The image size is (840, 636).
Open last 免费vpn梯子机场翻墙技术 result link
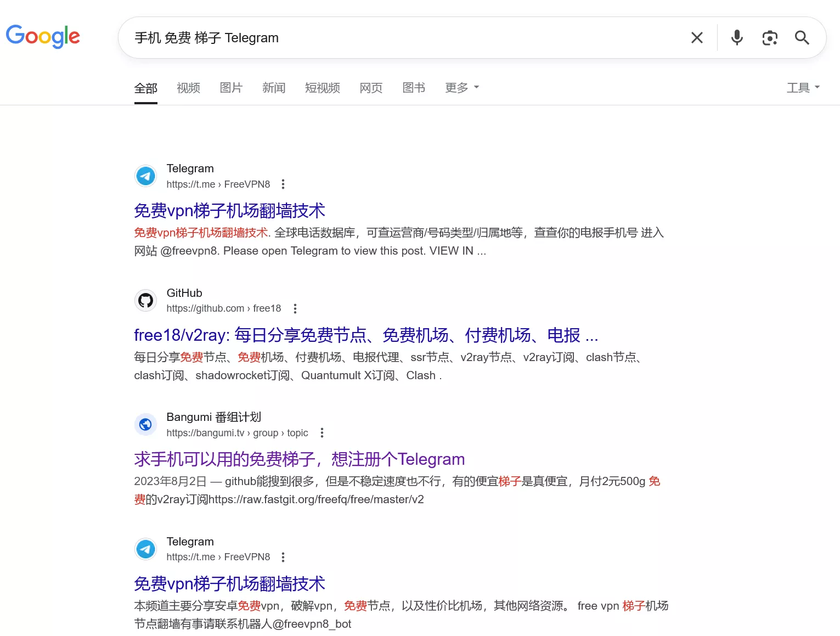(x=229, y=584)
